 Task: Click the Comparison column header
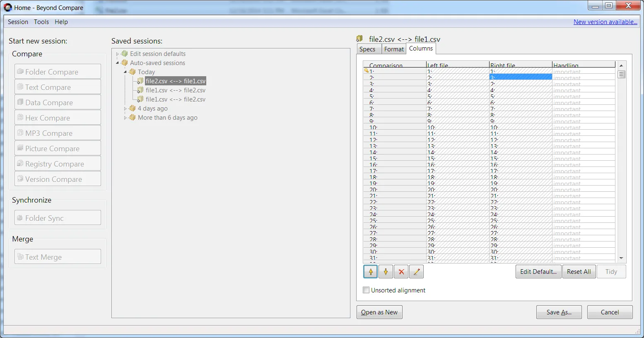pyautogui.click(x=395, y=65)
